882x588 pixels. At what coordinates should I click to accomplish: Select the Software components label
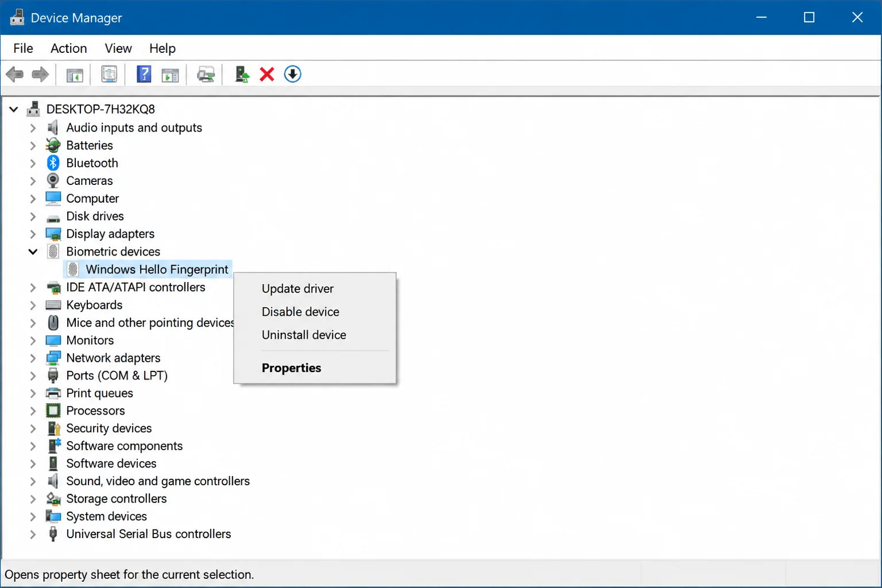click(x=124, y=446)
